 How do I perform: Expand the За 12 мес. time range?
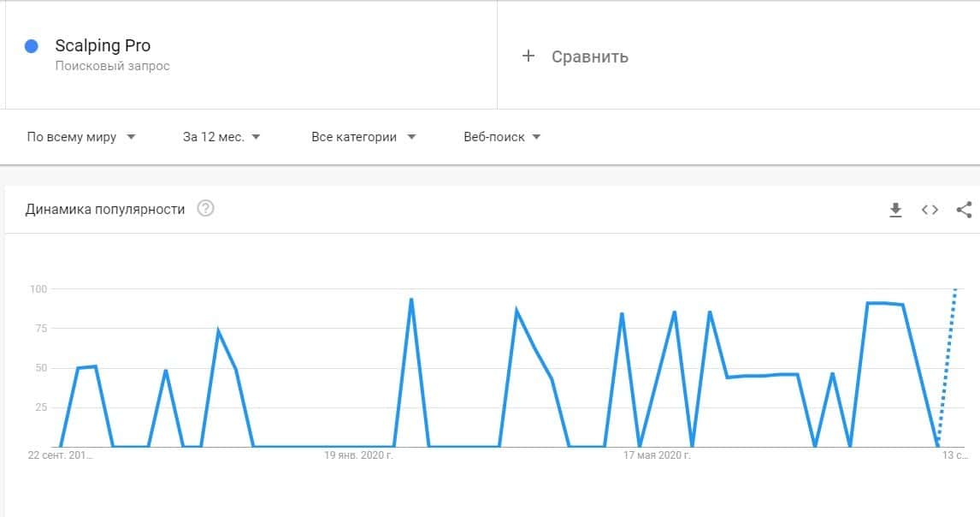click(x=221, y=137)
